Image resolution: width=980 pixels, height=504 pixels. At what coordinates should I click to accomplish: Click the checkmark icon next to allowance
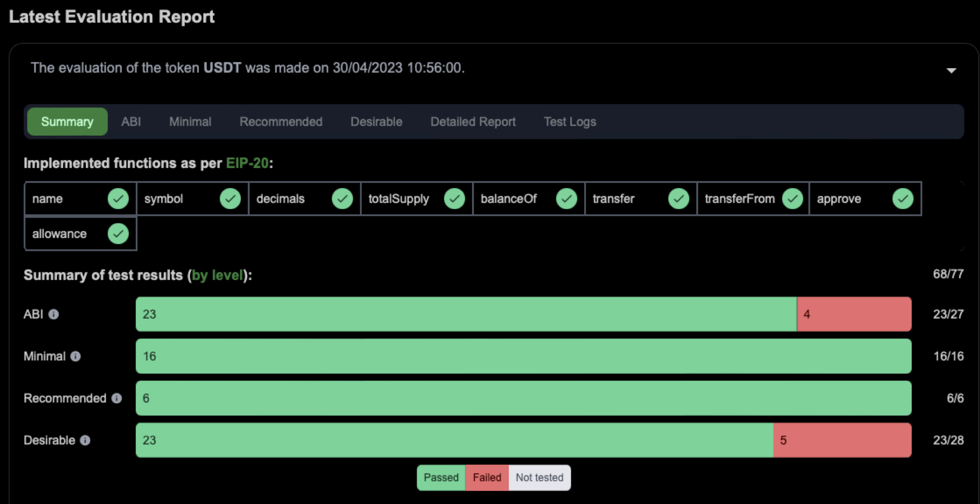click(118, 233)
